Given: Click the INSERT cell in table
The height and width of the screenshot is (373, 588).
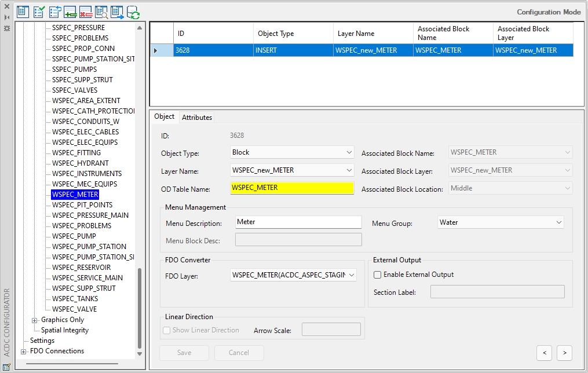Looking at the screenshot, I should point(293,50).
